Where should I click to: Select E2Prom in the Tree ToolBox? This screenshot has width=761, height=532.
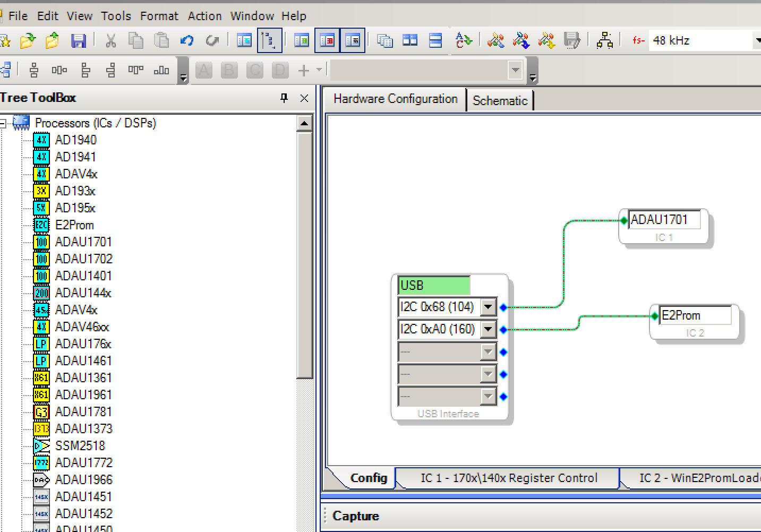pyautogui.click(x=74, y=225)
